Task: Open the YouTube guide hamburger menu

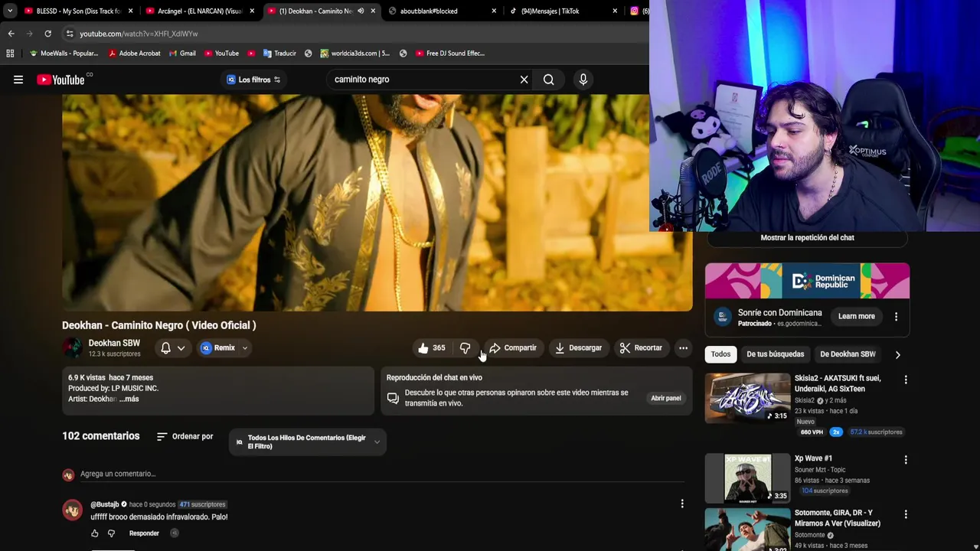Action: click(18, 80)
